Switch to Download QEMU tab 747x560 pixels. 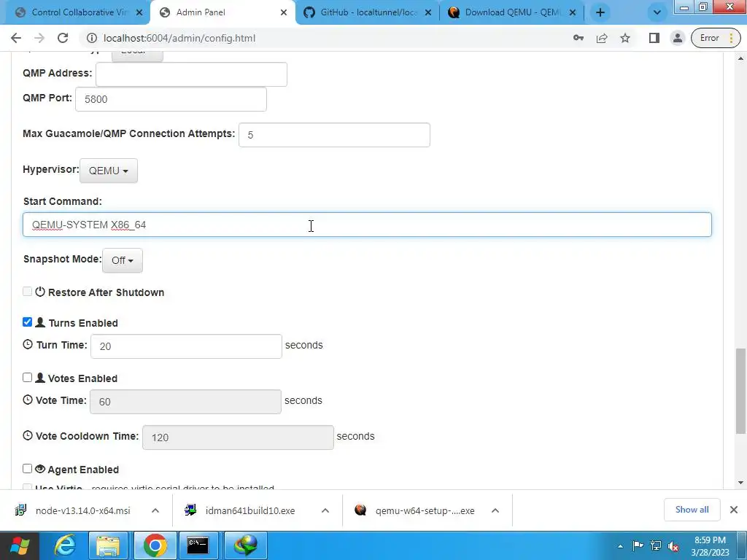tap(511, 12)
